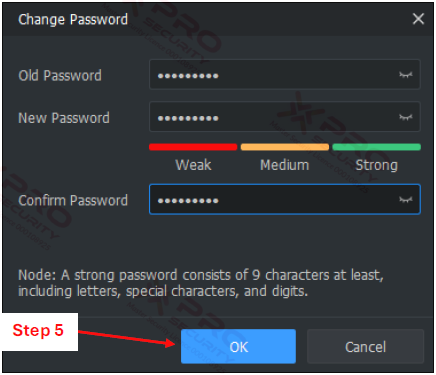The height and width of the screenshot is (375, 436).
Task: Click the orange Medium strength bar
Action: (285, 147)
